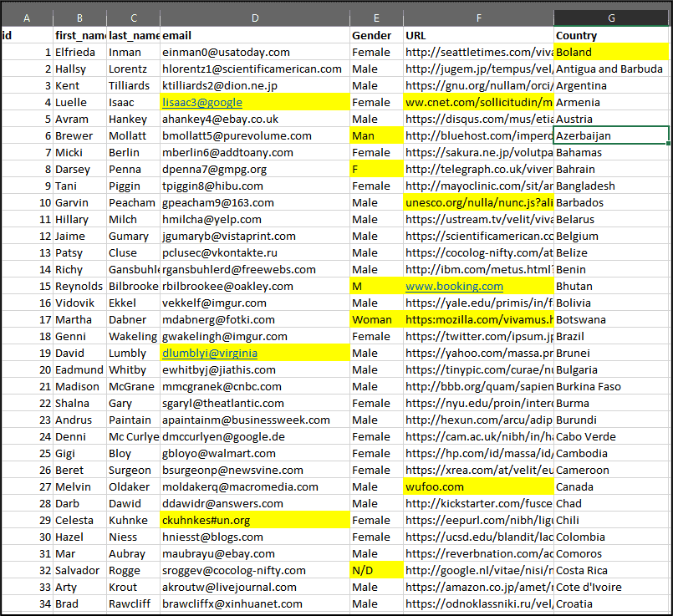Open the lisaac3@google email link

point(202,103)
